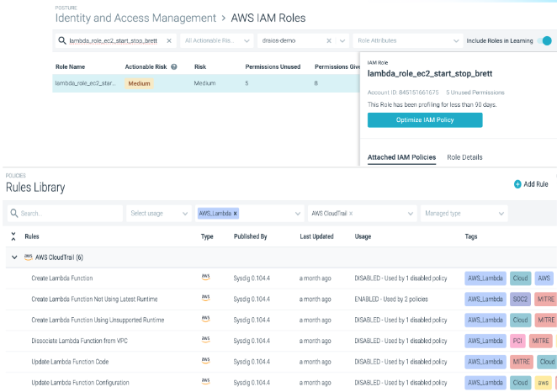Click the Medium actionable risk badge

[x=140, y=83]
